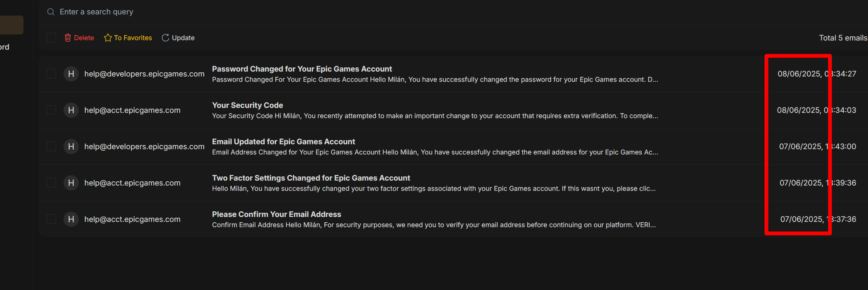Viewport: 868px width, 290px height.
Task: Open the Two Factor Settings Changed email subject
Action: pyautogui.click(x=311, y=178)
